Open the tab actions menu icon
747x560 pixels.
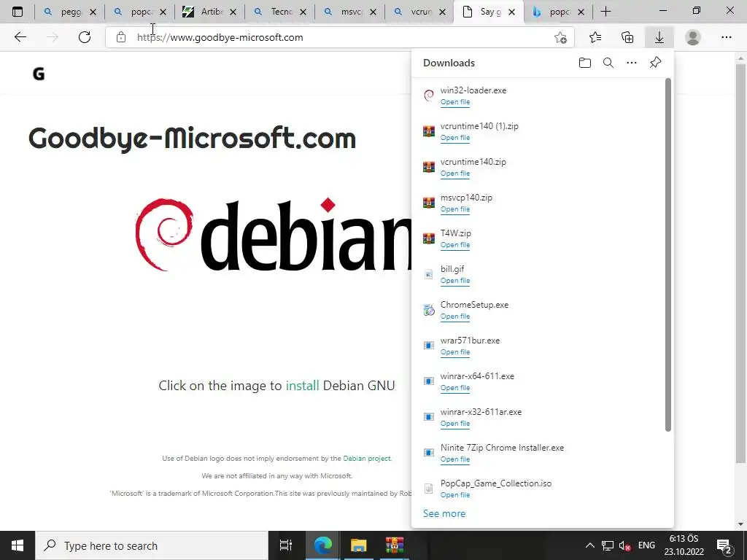coord(18,12)
